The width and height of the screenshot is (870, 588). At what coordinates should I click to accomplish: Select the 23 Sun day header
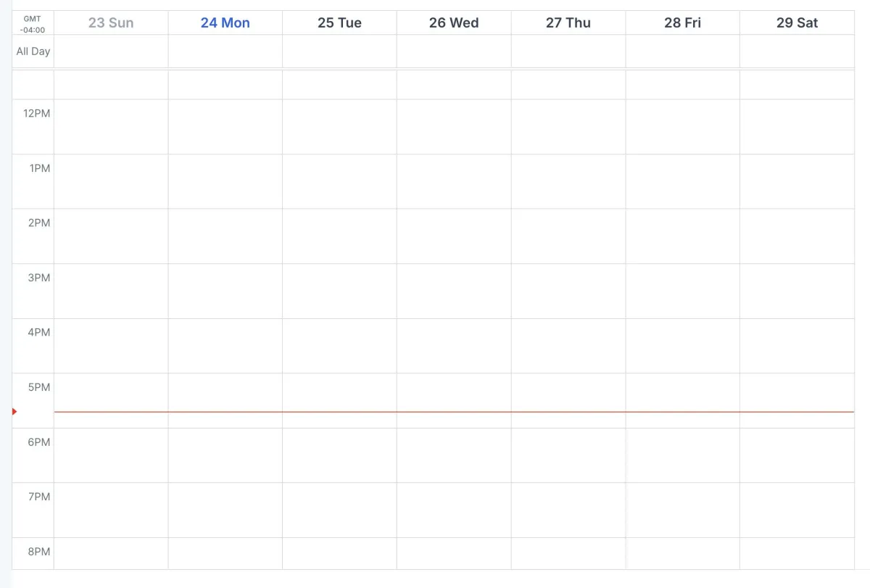coord(111,22)
